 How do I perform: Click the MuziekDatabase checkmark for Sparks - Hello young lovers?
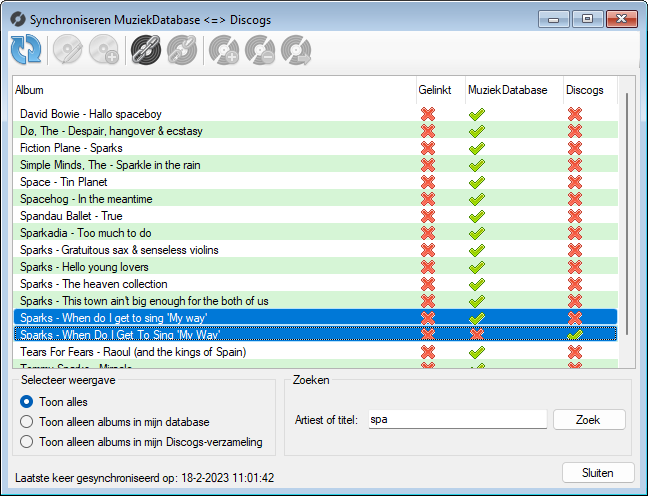(477, 267)
